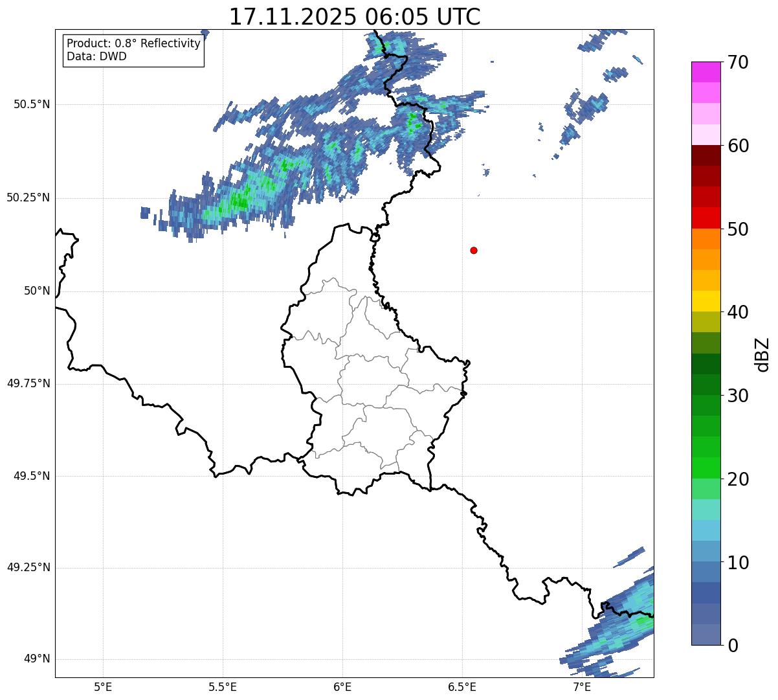Image resolution: width=778 pixels, height=700 pixels.
Task: Click the '5.5°E' longitude label
Action: [223, 687]
